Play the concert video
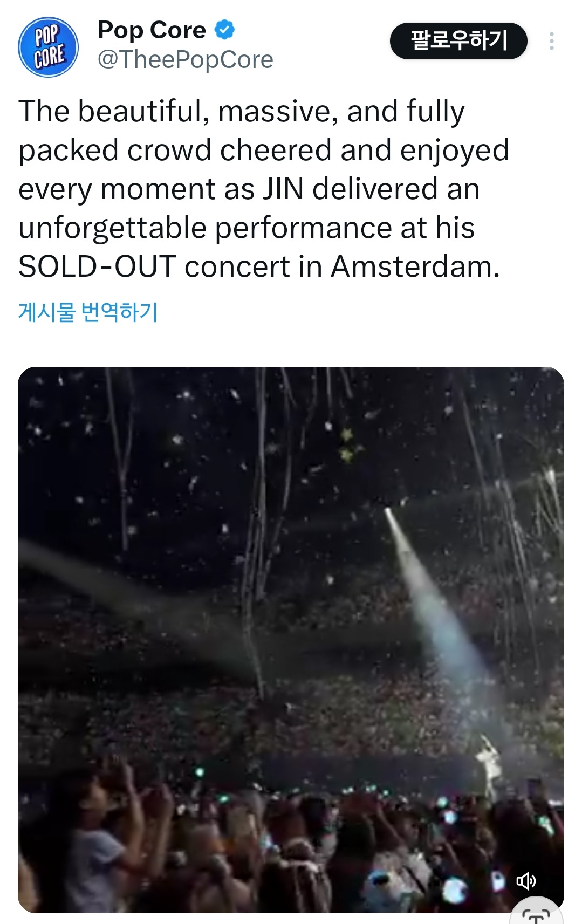Viewport: 582px width, 924px height. pos(291,639)
